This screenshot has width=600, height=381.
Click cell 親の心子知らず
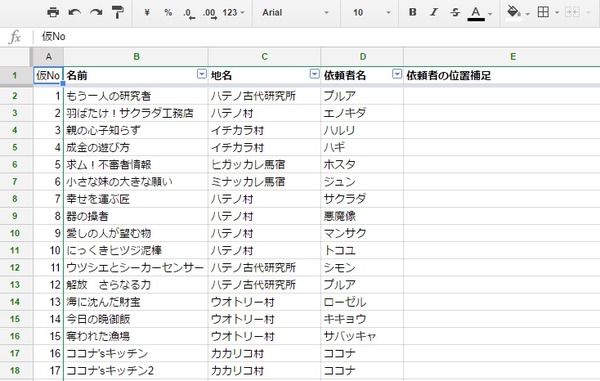pyautogui.click(x=136, y=130)
